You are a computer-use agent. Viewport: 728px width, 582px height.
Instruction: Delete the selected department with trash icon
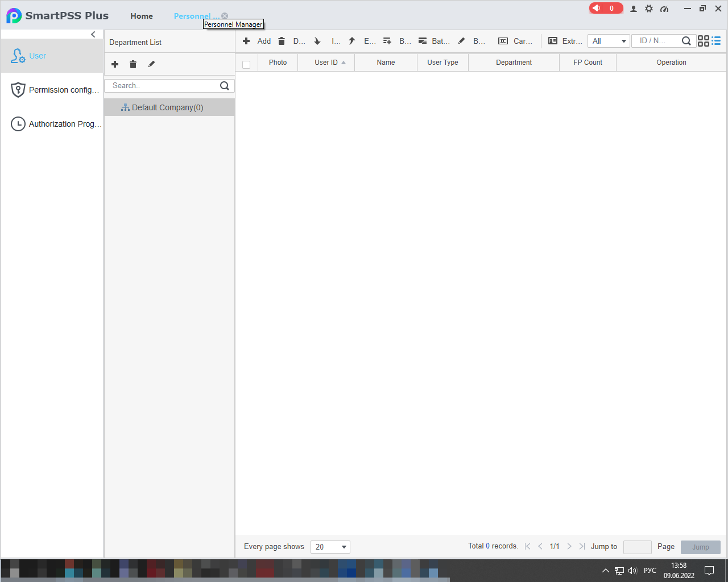[x=133, y=64]
